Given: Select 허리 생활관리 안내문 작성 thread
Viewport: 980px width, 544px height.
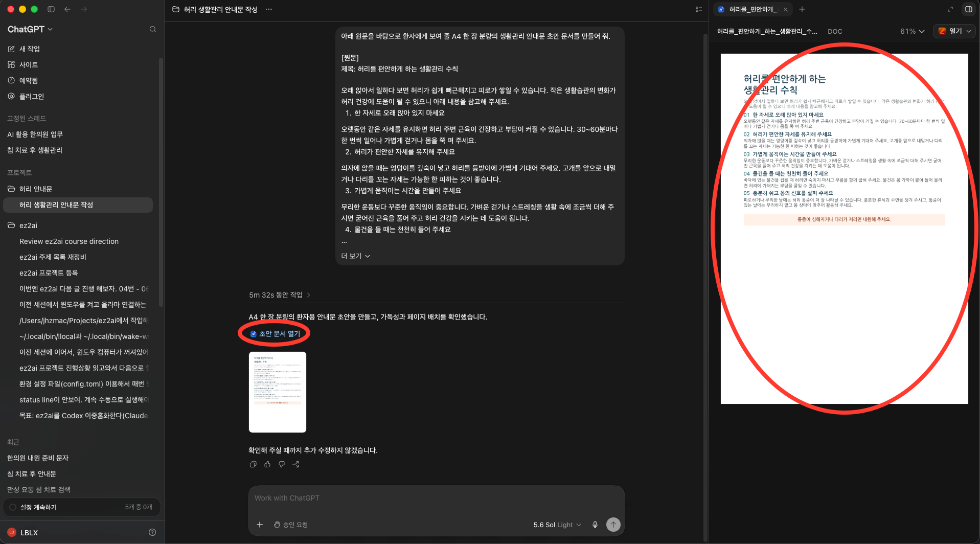Looking at the screenshot, I should click(78, 205).
